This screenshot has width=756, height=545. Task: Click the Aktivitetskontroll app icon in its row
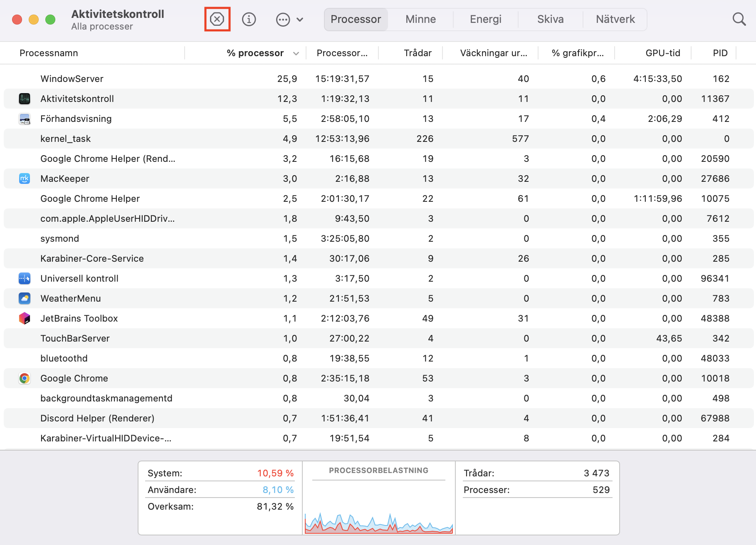point(25,99)
